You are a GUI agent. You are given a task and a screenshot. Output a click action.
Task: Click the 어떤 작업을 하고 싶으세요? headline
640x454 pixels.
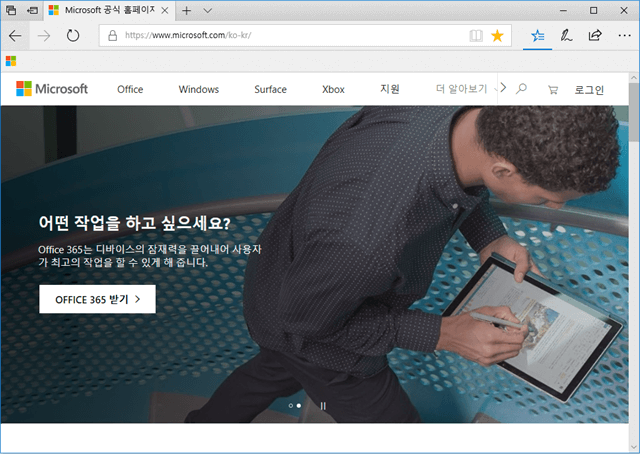pos(134,223)
